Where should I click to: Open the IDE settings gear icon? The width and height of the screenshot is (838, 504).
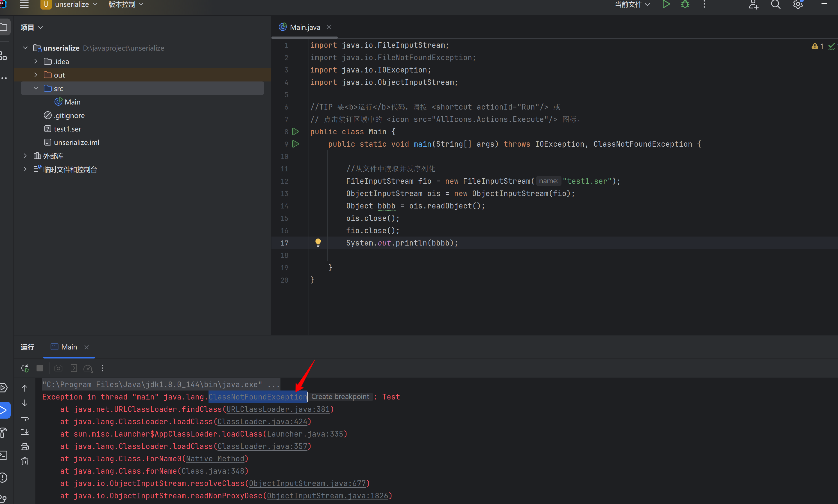point(798,4)
